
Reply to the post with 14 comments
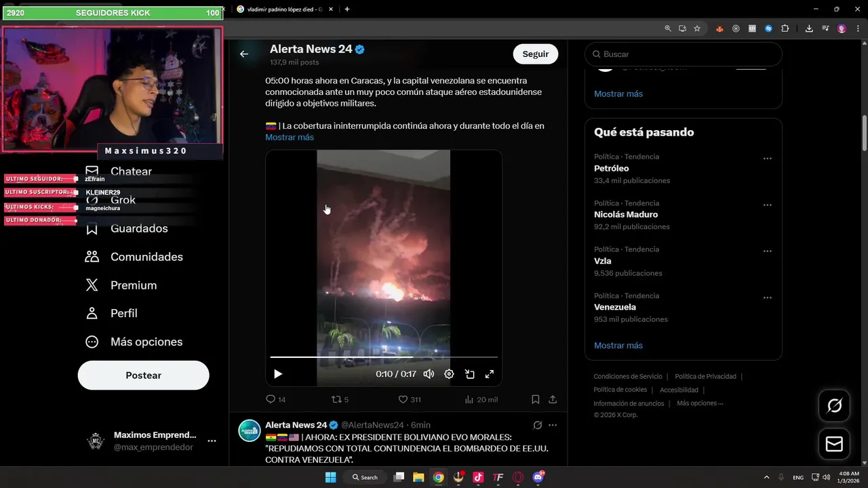[275, 400]
